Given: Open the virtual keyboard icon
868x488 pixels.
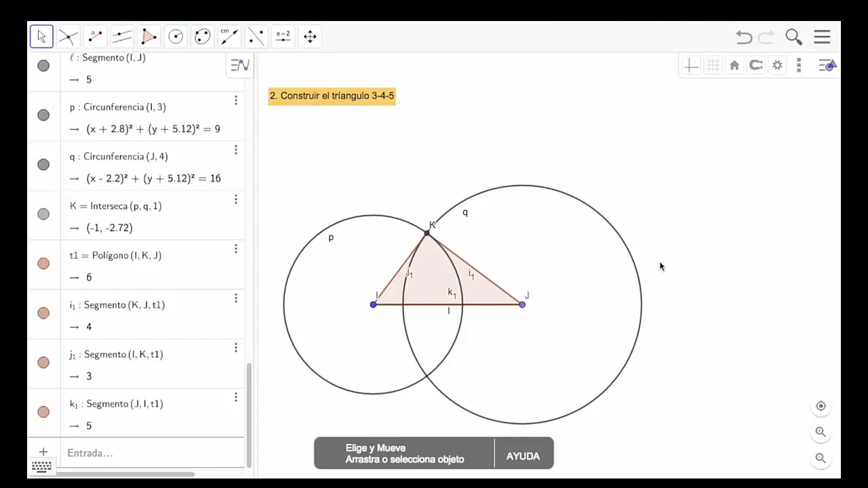Looking at the screenshot, I should pyautogui.click(x=41, y=467).
